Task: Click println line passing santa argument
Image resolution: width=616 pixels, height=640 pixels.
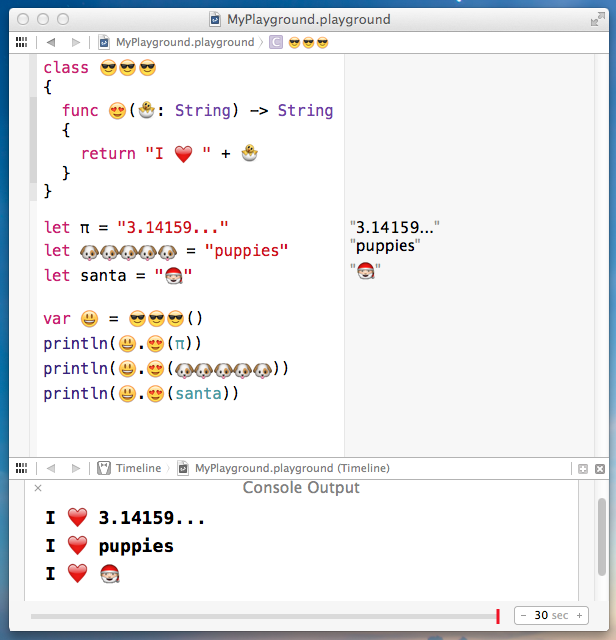Action: click(x=141, y=393)
